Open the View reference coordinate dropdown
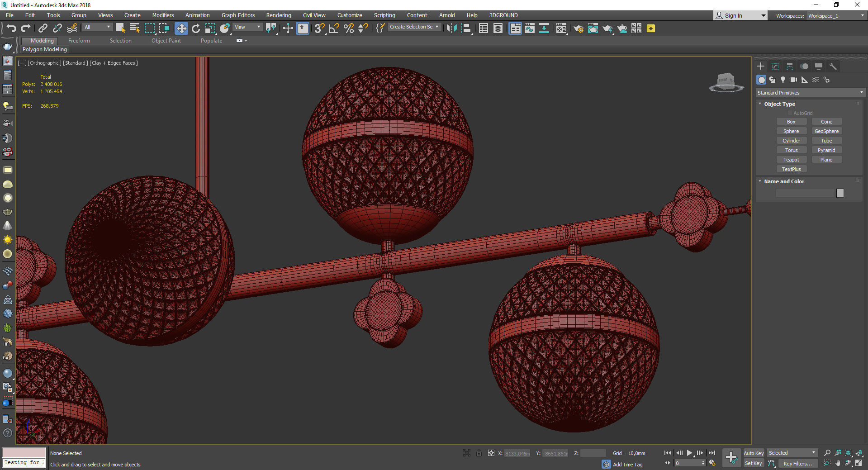This screenshot has height=470, width=868. click(x=247, y=27)
